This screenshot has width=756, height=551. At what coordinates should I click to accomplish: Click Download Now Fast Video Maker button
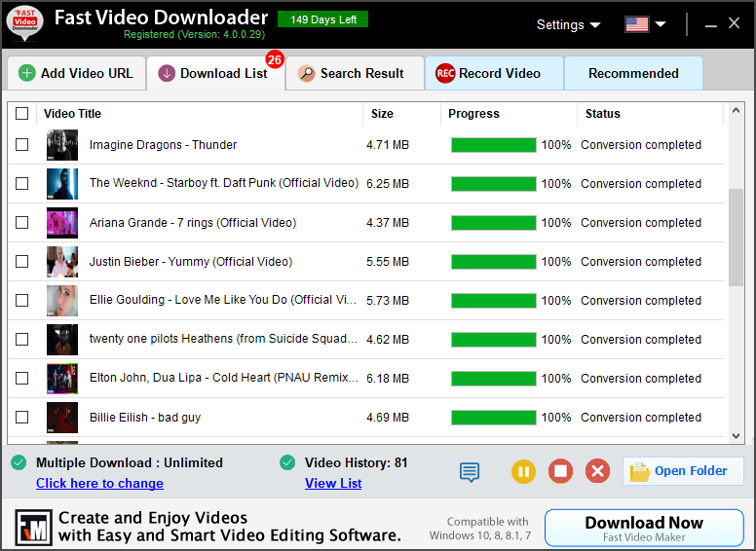644,528
